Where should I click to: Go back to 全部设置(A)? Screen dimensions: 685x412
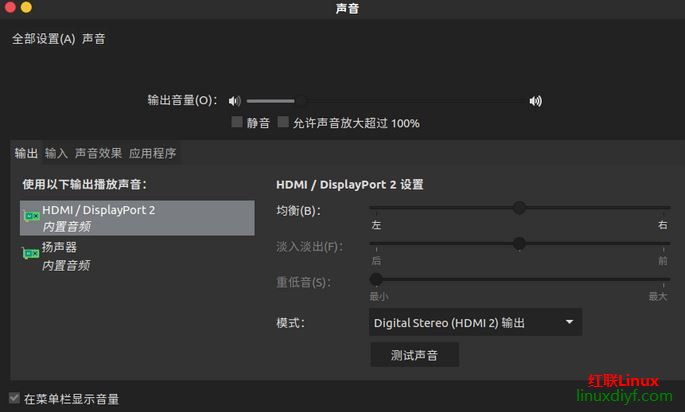43,39
